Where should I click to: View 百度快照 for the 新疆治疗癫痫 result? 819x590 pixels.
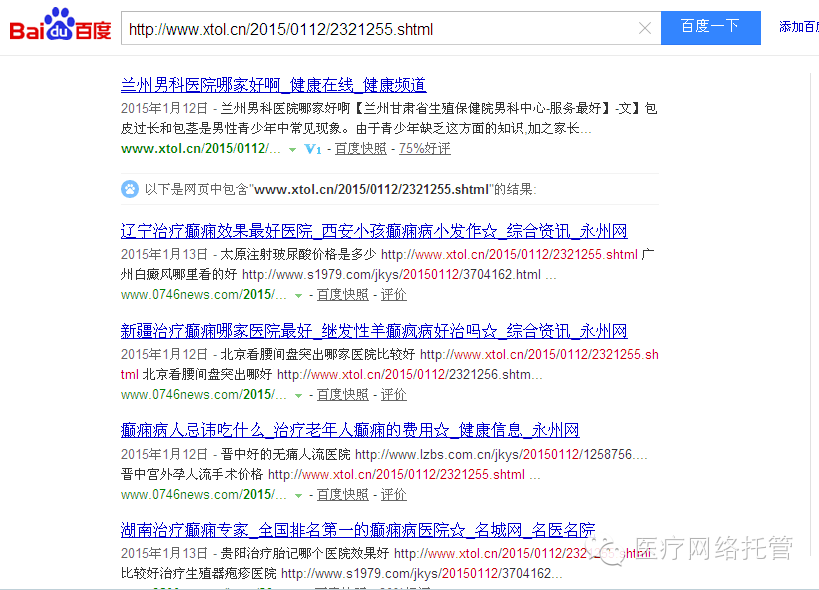coord(343,395)
